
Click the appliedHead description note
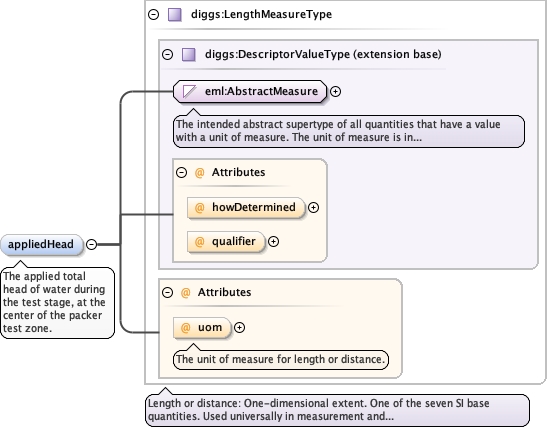(57, 302)
